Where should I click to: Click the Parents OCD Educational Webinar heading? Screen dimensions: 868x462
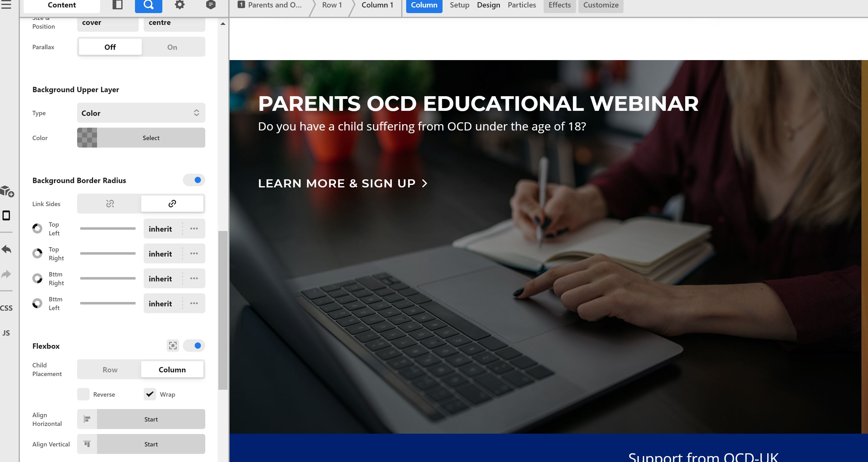coord(479,104)
